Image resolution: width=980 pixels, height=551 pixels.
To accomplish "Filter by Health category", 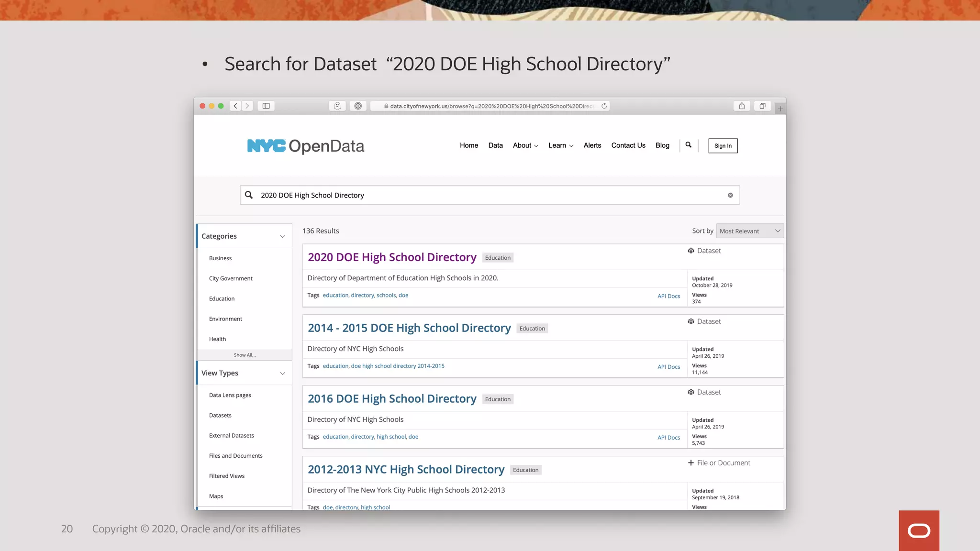I will tap(217, 339).
